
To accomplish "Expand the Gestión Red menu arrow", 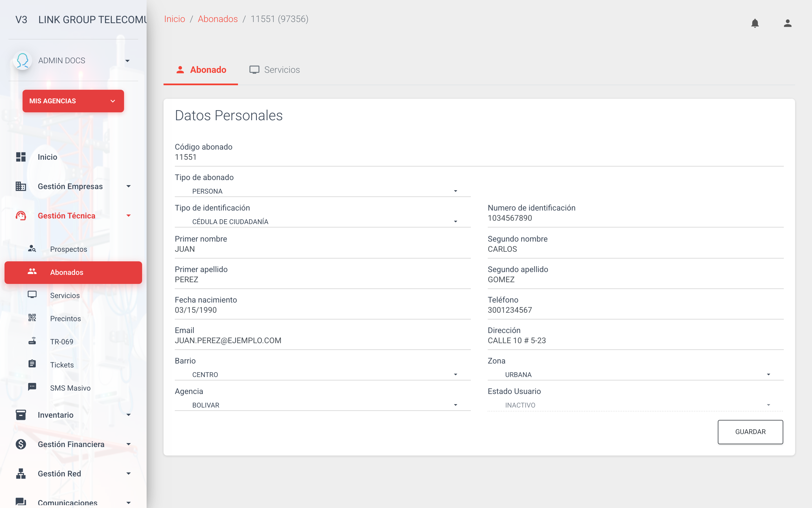I will [x=129, y=473].
